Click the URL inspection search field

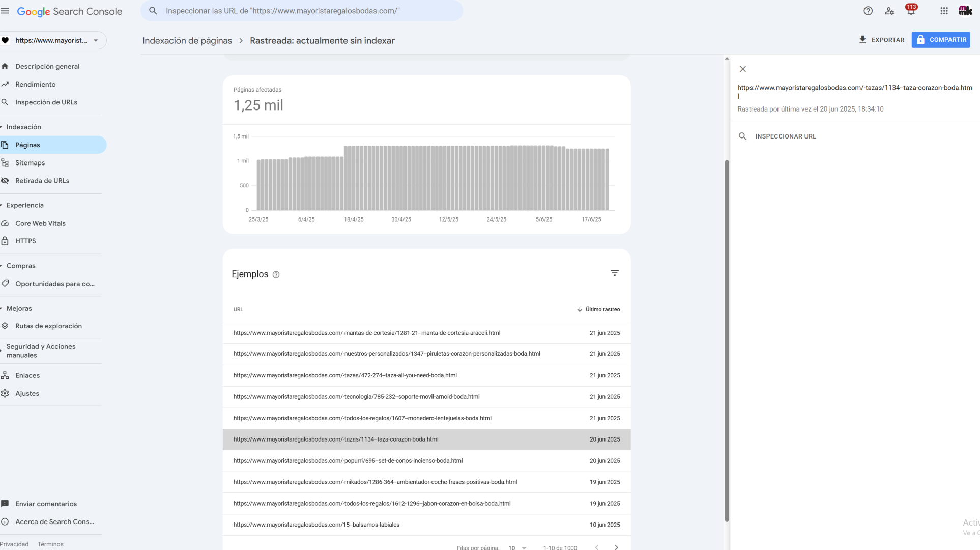click(x=302, y=11)
